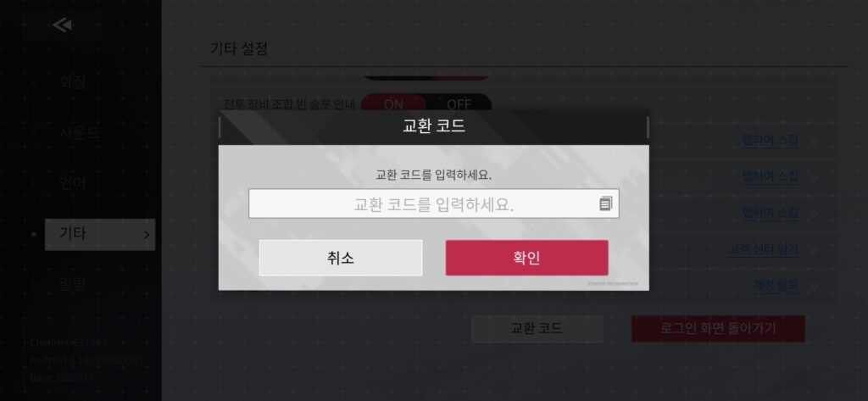The height and width of the screenshot is (401, 868).
Task: Open the 화질 settings tab
Action: (x=73, y=82)
